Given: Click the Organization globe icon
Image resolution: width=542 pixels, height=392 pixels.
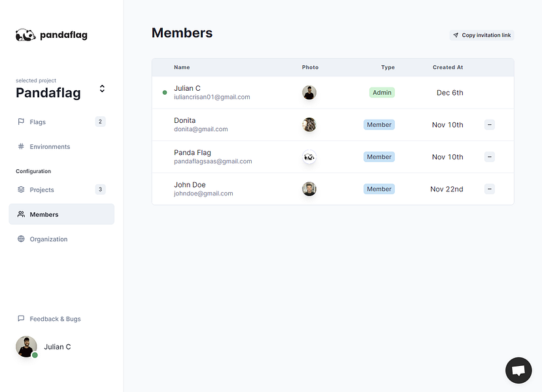Looking at the screenshot, I should click(21, 239).
